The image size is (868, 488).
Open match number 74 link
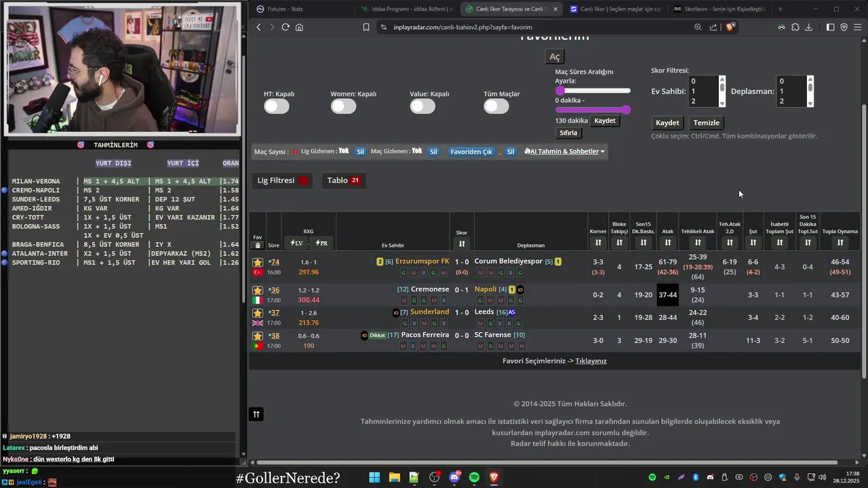click(275, 262)
